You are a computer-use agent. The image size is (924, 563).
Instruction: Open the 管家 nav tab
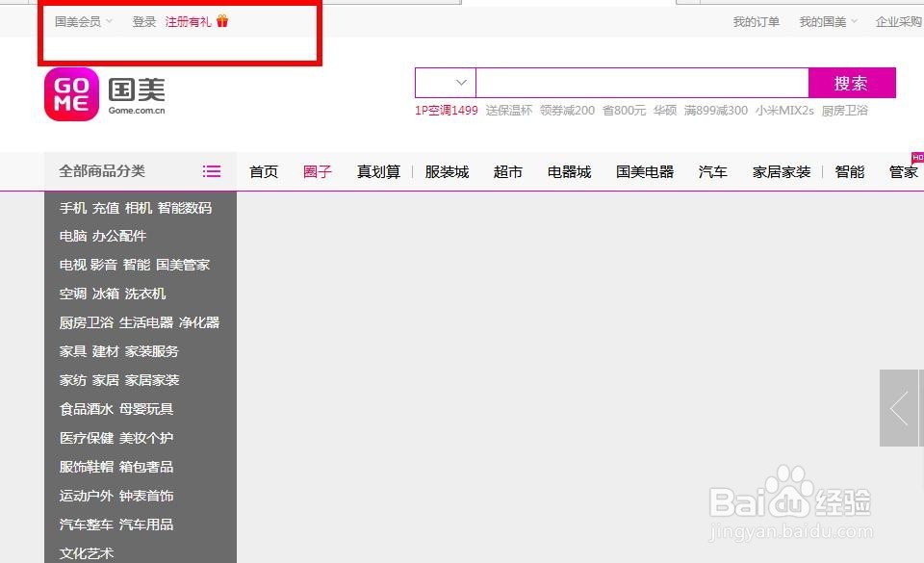coord(904,172)
